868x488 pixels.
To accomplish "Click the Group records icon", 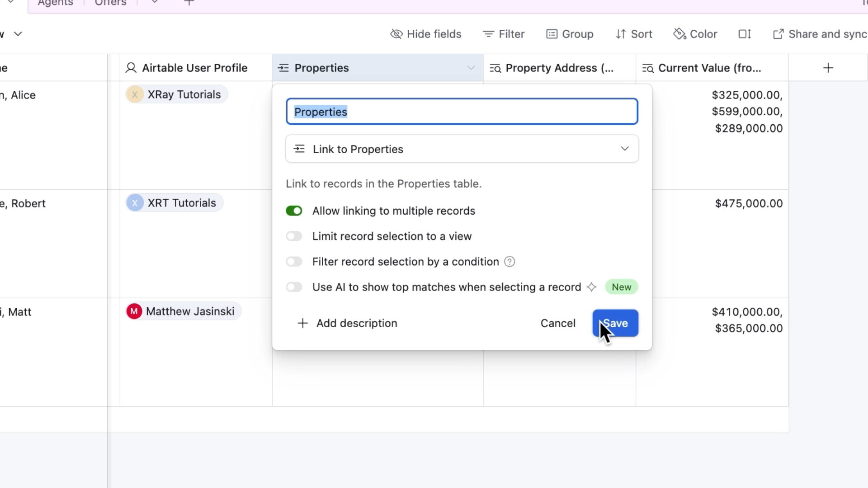I will pyautogui.click(x=552, y=34).
